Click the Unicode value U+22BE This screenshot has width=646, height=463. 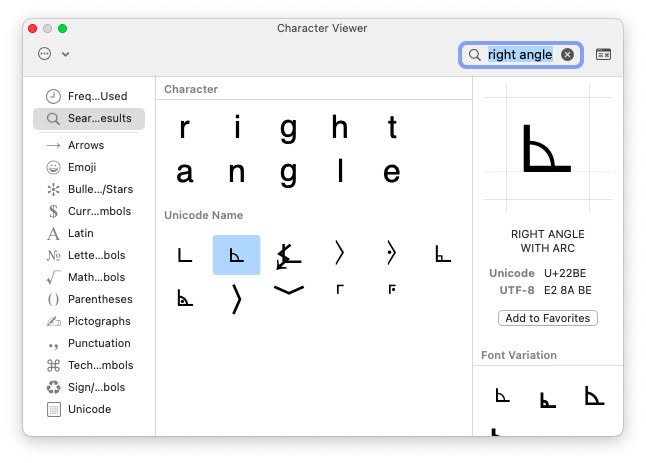point(565,274)
